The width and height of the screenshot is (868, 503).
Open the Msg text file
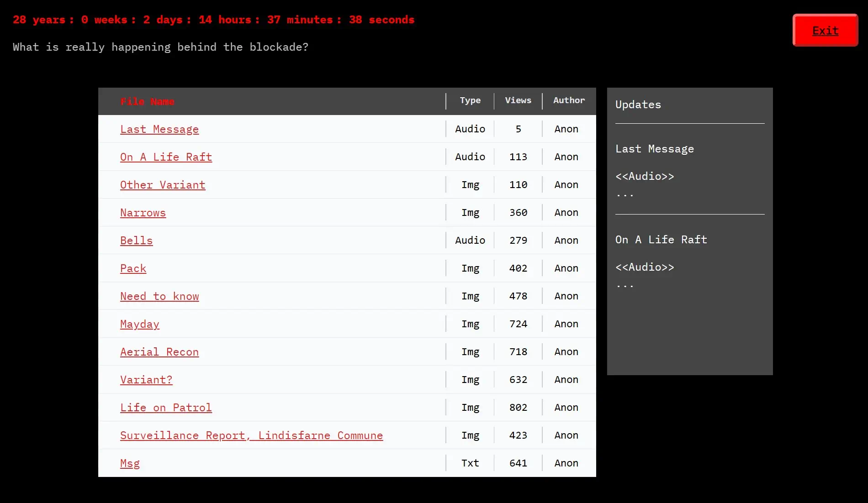(x=130, y=463)
